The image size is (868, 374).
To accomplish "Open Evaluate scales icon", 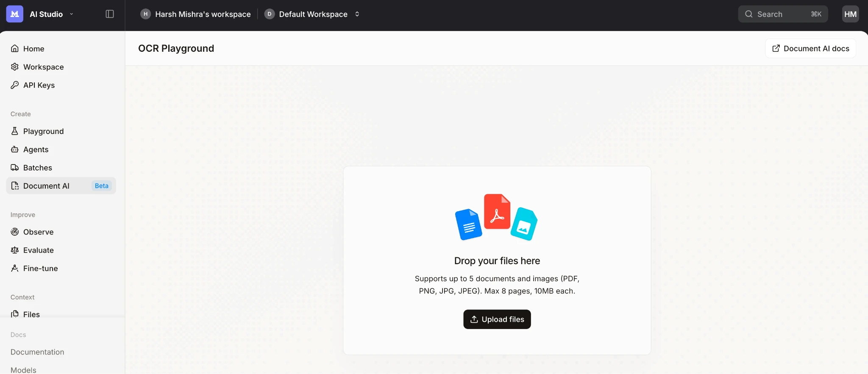I will pyautogui.click(x=15, y=250).
